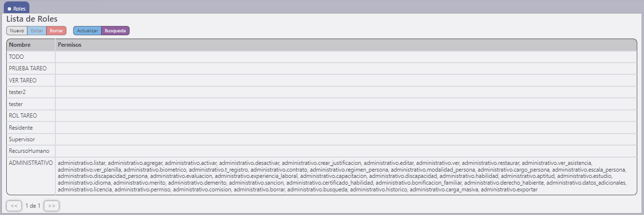Switch to the Roles tab
Screen dimensions: 644x215
pos(17,8)
